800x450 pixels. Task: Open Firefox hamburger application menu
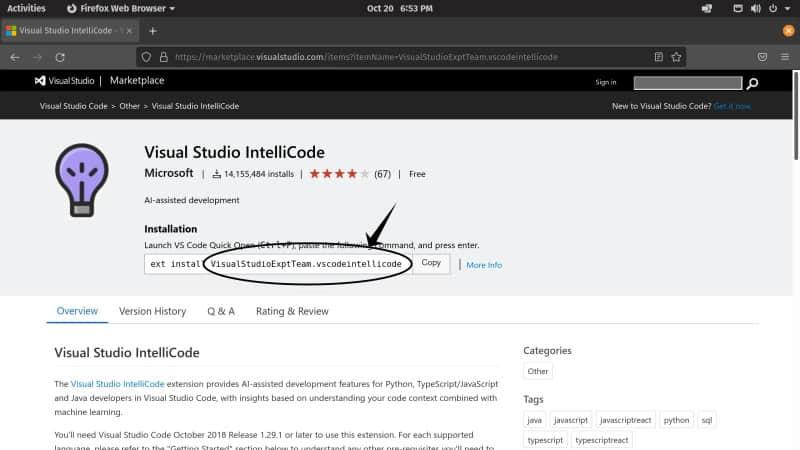(x=784, y=57)
